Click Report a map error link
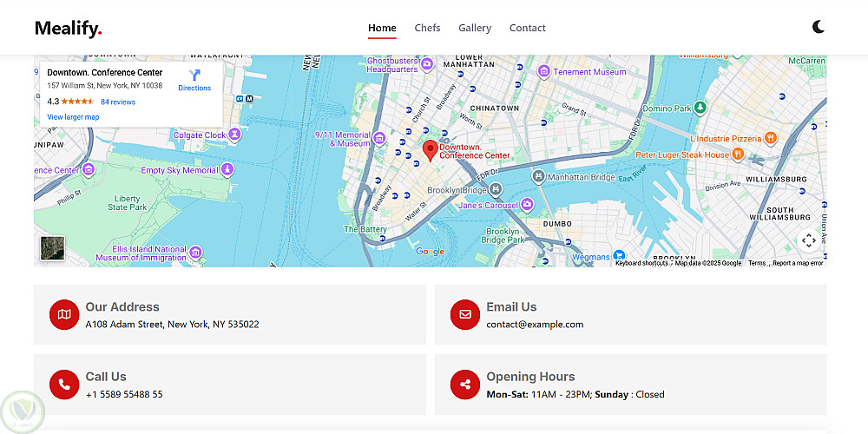The height and width of the screenshot is (434, 868). (x=798, y=264)
